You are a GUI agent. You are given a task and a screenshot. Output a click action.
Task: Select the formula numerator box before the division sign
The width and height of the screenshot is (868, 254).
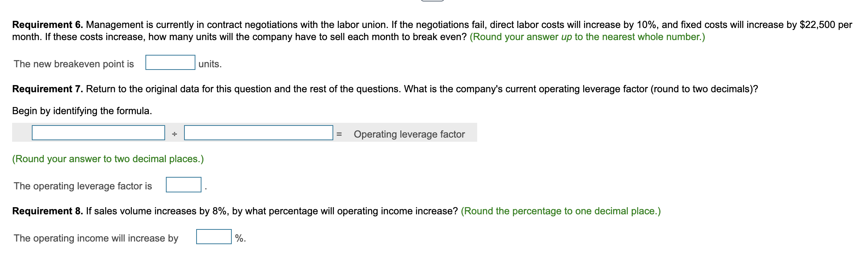point(98,133)
